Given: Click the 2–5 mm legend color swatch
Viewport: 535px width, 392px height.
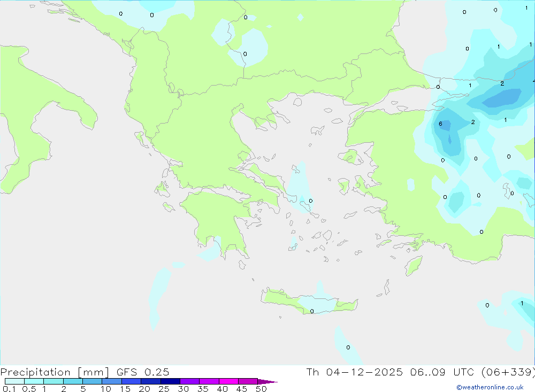Looking at the screenshot, I should pos(73,381).
